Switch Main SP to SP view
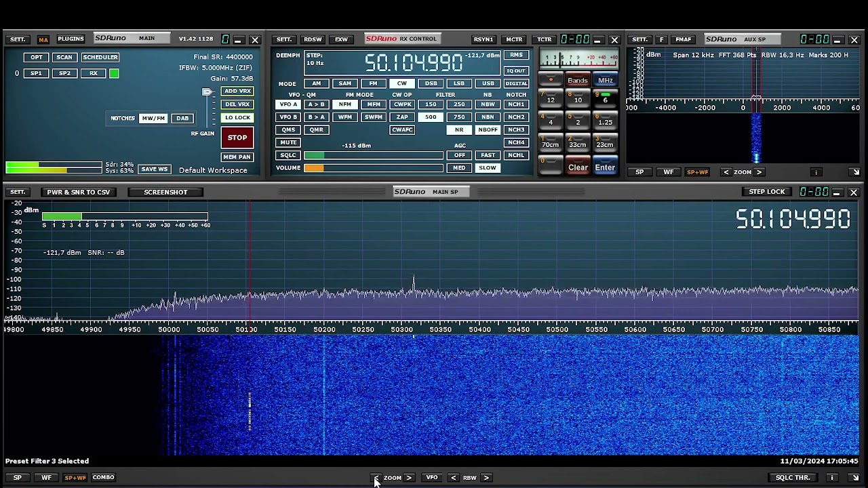The height and width of the screenshot is (488, 868). [18, 478]
